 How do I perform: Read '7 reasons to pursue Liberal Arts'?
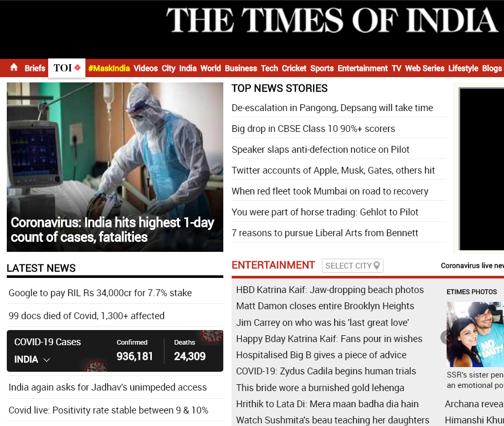point(325,233)
